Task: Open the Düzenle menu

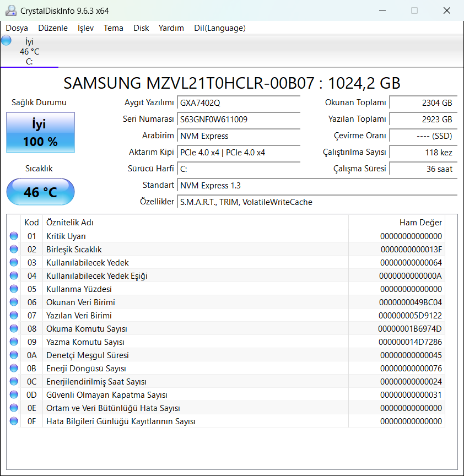Action: click(x=53, y=28)
